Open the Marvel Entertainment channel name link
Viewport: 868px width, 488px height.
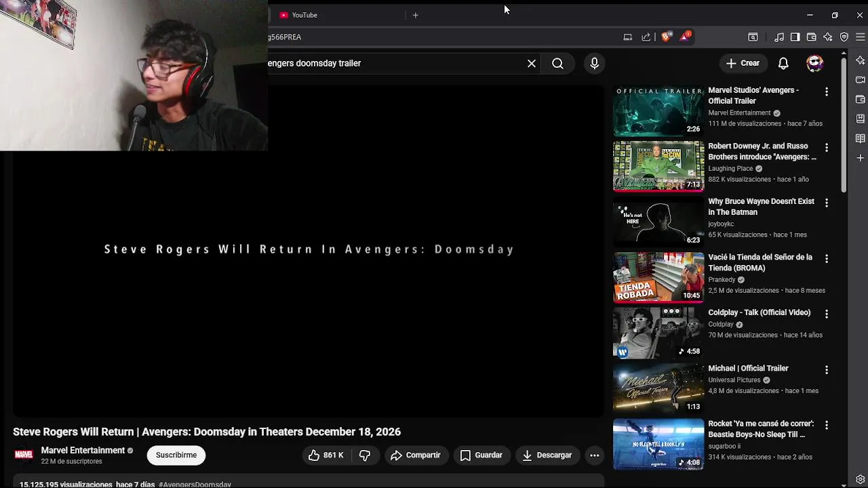83,450
